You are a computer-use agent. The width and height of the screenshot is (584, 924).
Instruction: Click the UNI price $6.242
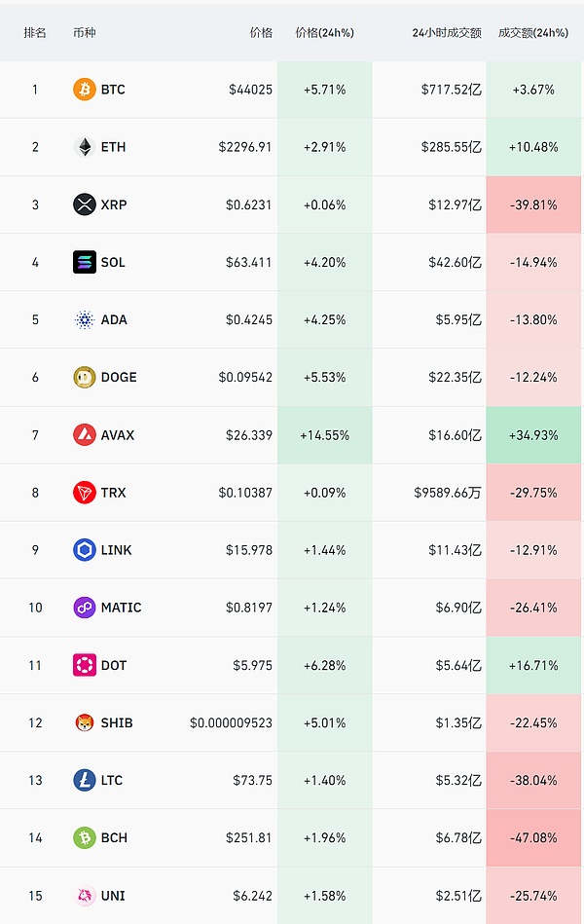[x=248, y=896]
